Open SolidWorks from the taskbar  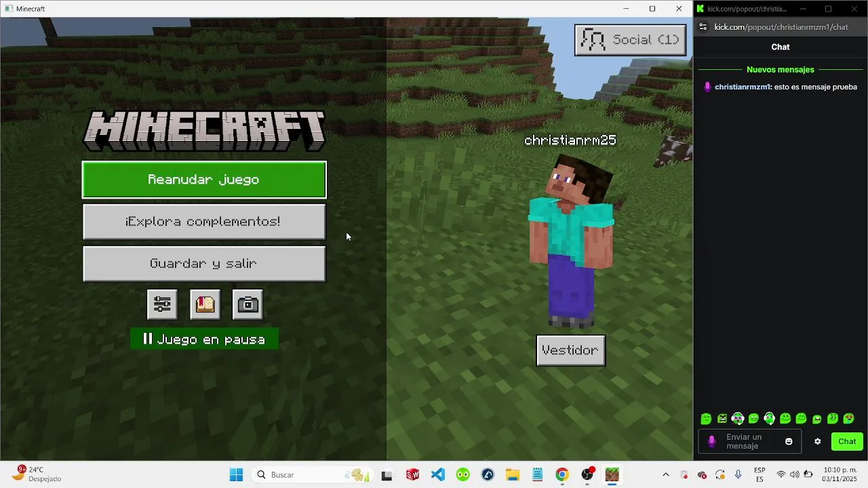[x=412, y=475]
